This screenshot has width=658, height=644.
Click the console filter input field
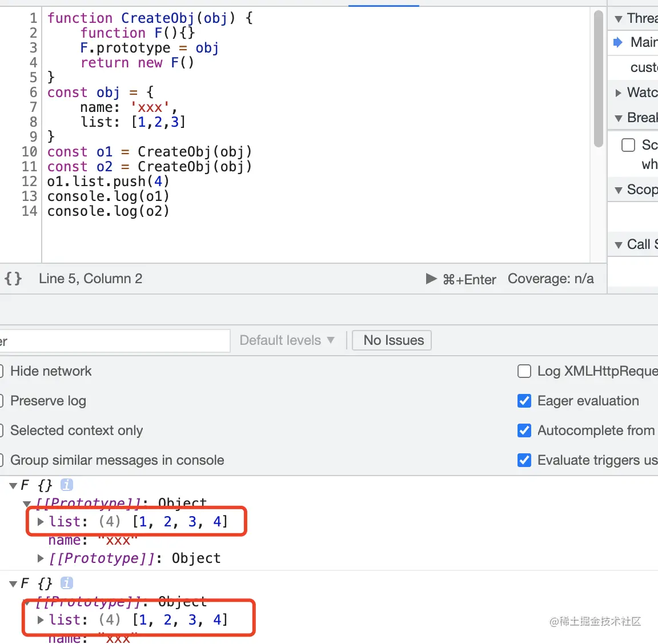(x=115, y=341)
